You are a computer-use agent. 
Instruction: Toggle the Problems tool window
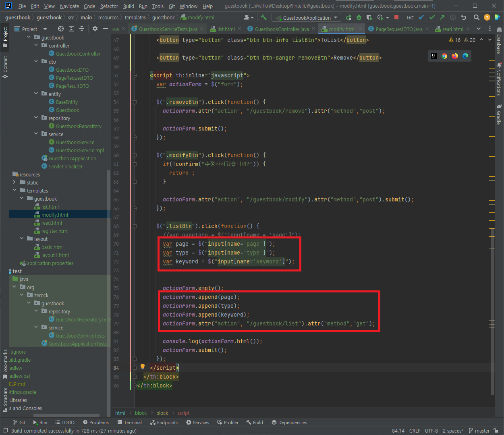point(96,423)
